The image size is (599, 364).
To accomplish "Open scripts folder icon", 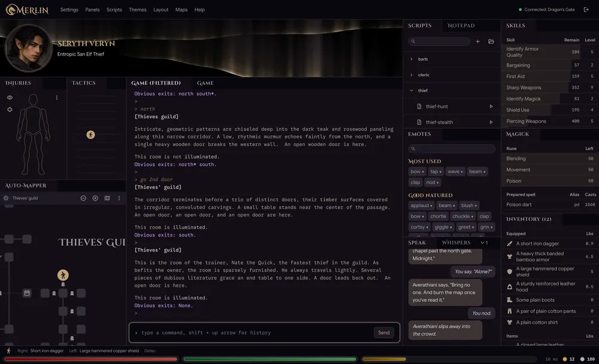I will 491,41.
